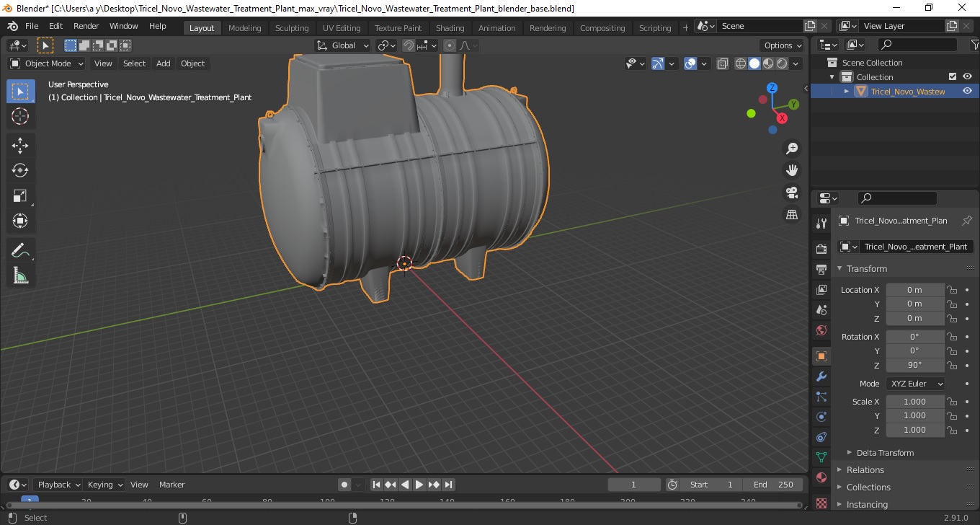Open the Playback dropdown

[x=58, y=485]
